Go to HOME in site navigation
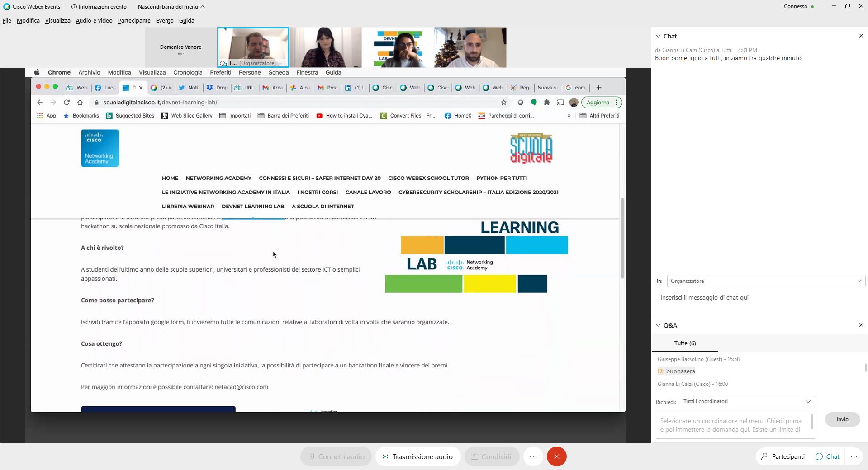The height and width of the screenshot is (470, 868). pyautogui.click(x=170, y=178)
